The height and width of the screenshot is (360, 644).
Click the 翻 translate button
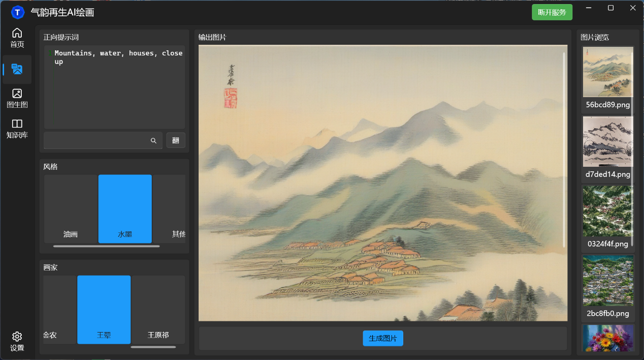[x=176, y=140]
